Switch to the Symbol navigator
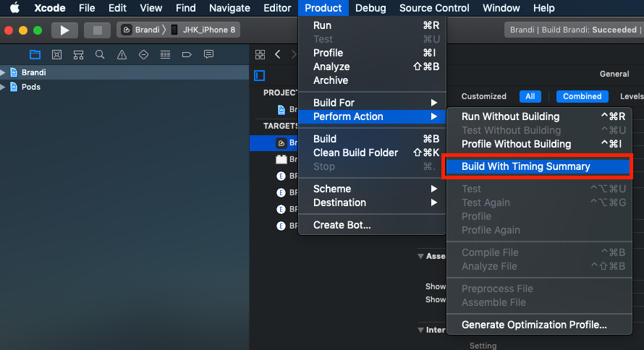Image resolution: width=644 pixels, height=350 pixels. (78, 55)
